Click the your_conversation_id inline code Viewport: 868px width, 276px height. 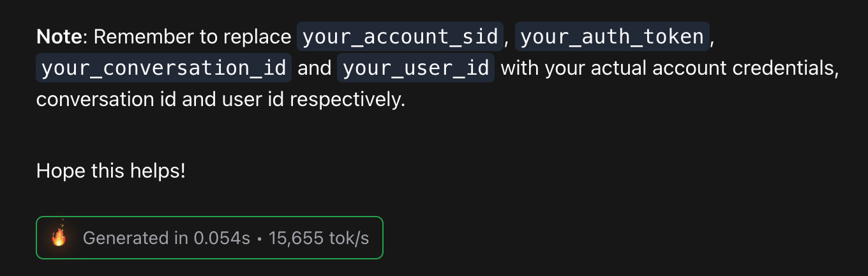(x=164, y=68)
